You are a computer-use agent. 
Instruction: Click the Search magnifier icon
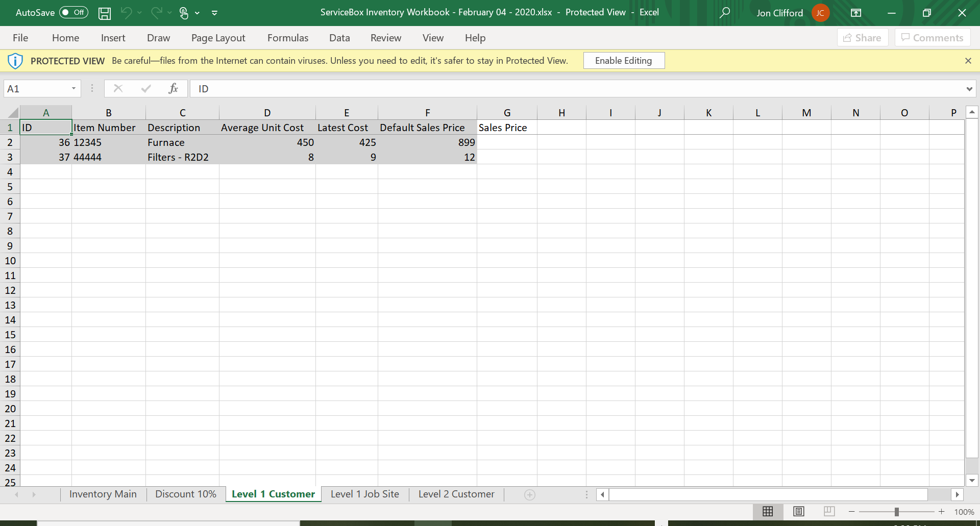(724, 13)
